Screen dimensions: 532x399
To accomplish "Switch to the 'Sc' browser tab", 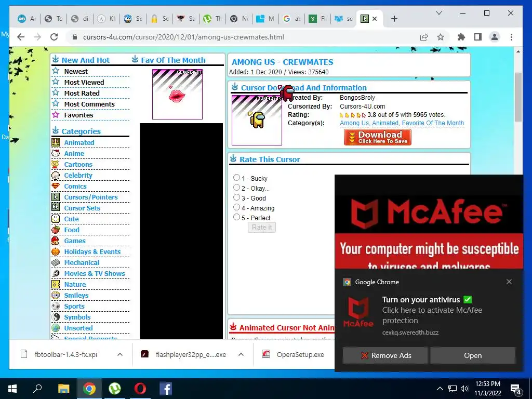I will coord(133,19).
